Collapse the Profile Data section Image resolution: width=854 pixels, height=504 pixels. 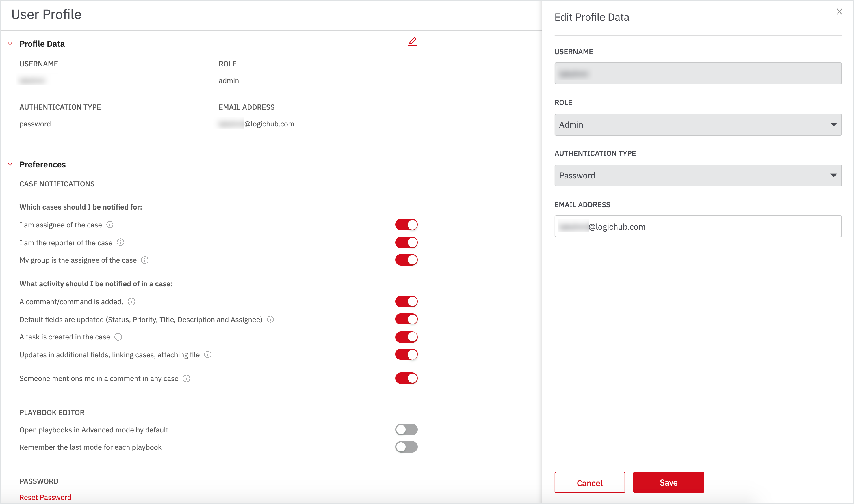click(10, 44)
